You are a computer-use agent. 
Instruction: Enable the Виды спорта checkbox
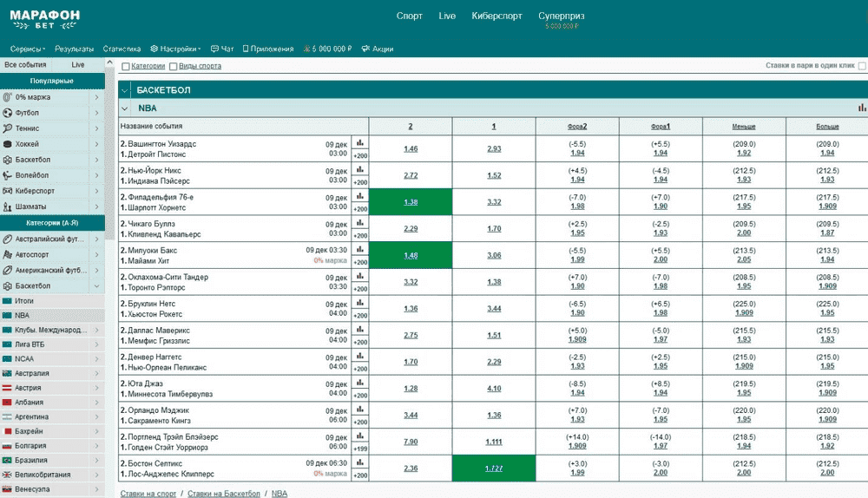(x=174, y=67)
